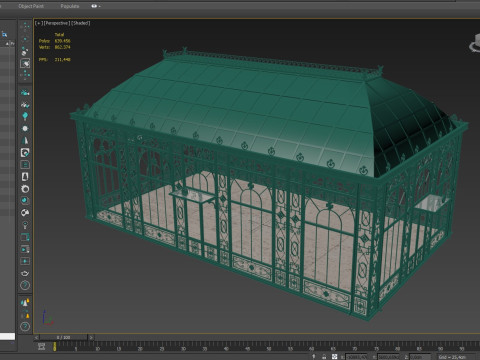Open the [Shaded] viewport shading menu
This screenshot has width=480, height=360.
point(81,23)
